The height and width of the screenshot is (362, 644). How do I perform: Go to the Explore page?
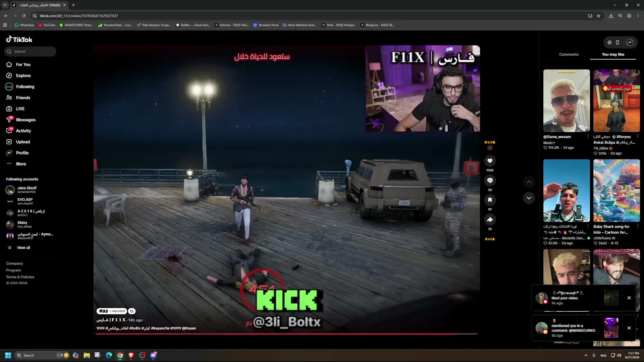tap(18, 75)
